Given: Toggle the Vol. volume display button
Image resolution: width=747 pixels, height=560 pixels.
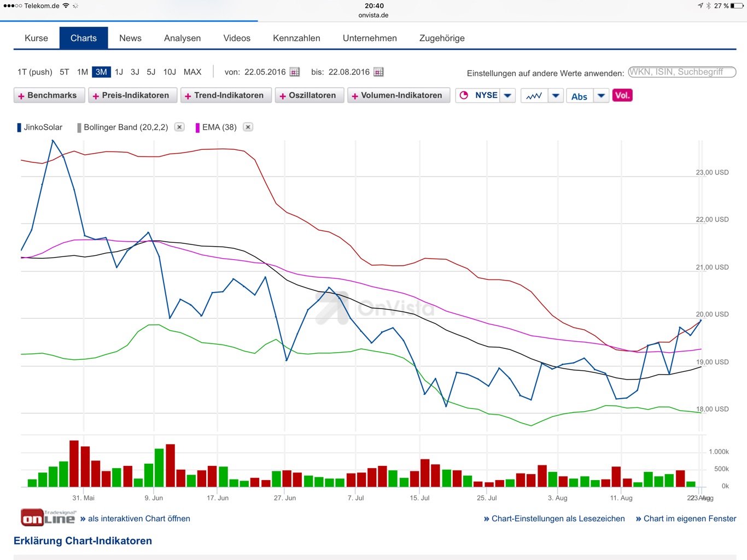Looking at the screenshot, I should (x=622, y=95).
